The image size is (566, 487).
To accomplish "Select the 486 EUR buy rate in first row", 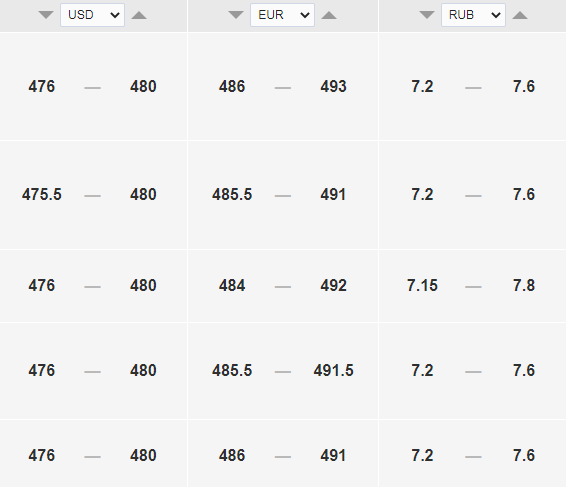I will pyautogui.click(x=232, y=87).
